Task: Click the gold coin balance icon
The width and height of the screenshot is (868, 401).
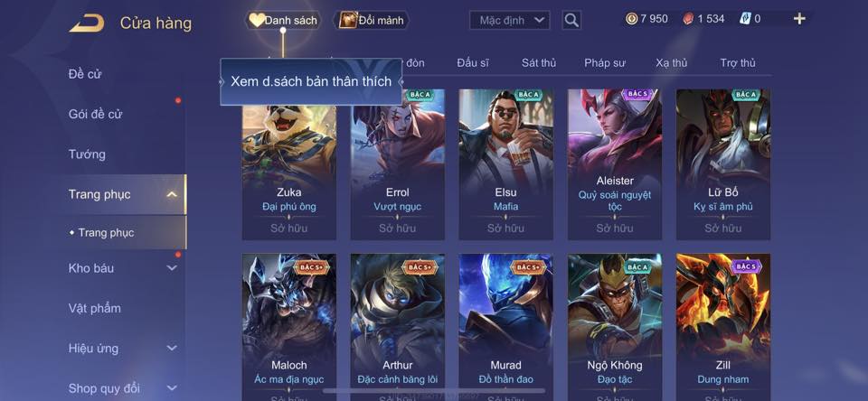Action: click(632, 19)
